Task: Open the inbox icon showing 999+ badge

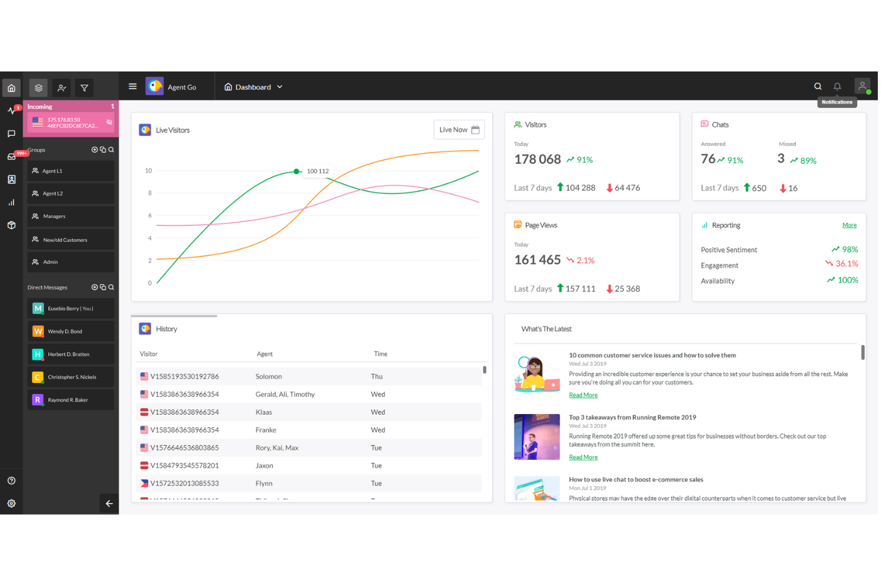Action: (11, 156)
